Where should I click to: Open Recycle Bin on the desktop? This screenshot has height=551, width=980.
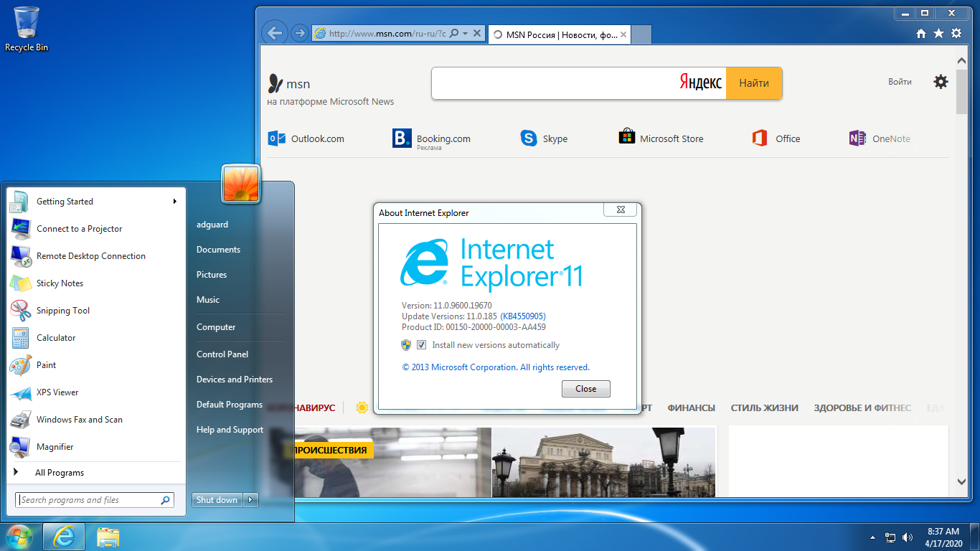[26, 29]
